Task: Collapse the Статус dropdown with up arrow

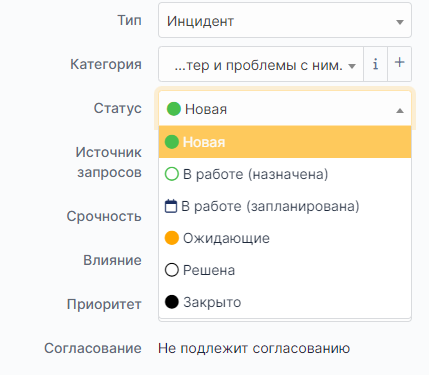Action: click(x=400, y=111)
